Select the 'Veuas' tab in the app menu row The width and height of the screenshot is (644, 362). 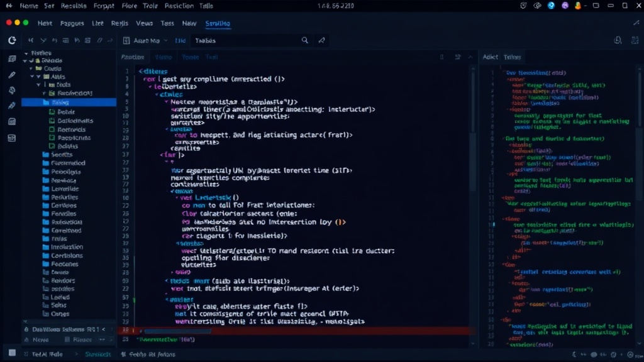[144, 23]
